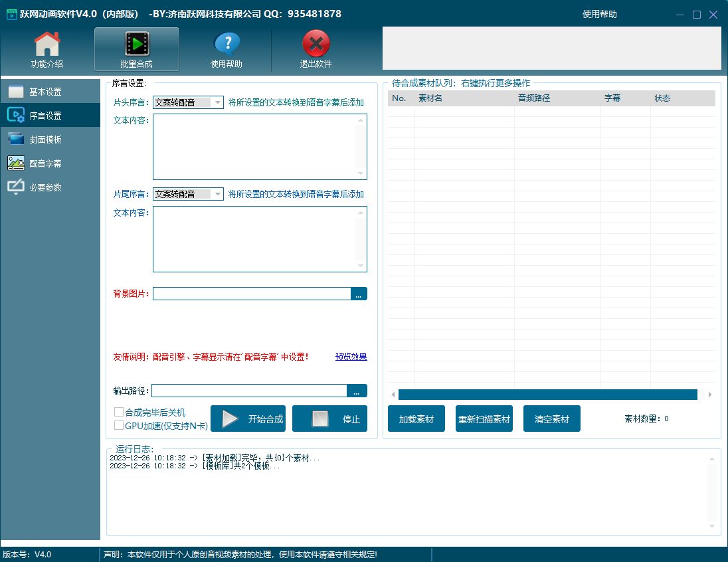This screenshot has height=562, width=728.
Task: Open 配音字幕 sidebar item
Action: point(45,163)
